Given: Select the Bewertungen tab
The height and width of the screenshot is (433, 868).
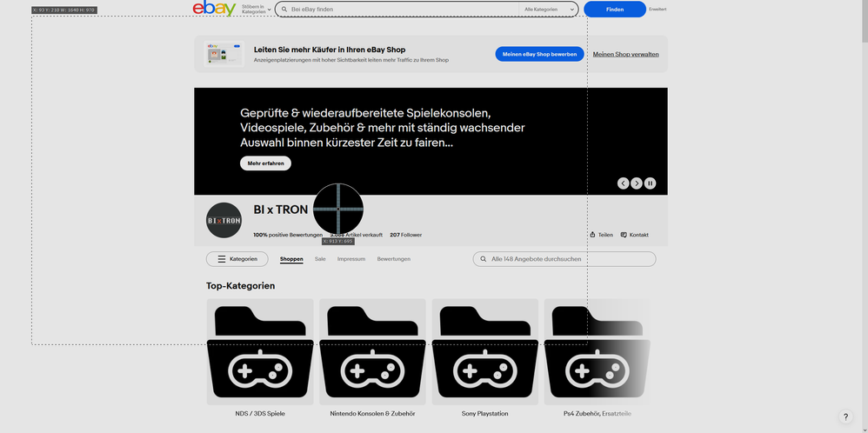Looking at the screenshot, I should (x=393, y=259).
